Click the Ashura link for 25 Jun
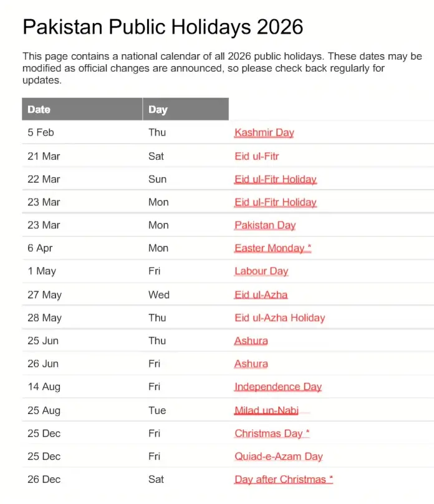Viewport: 434px width, 504px height. 251,341
